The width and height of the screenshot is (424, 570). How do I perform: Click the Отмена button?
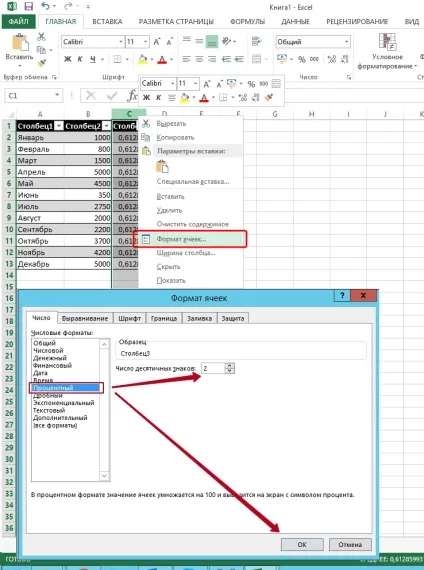point(350,544)
